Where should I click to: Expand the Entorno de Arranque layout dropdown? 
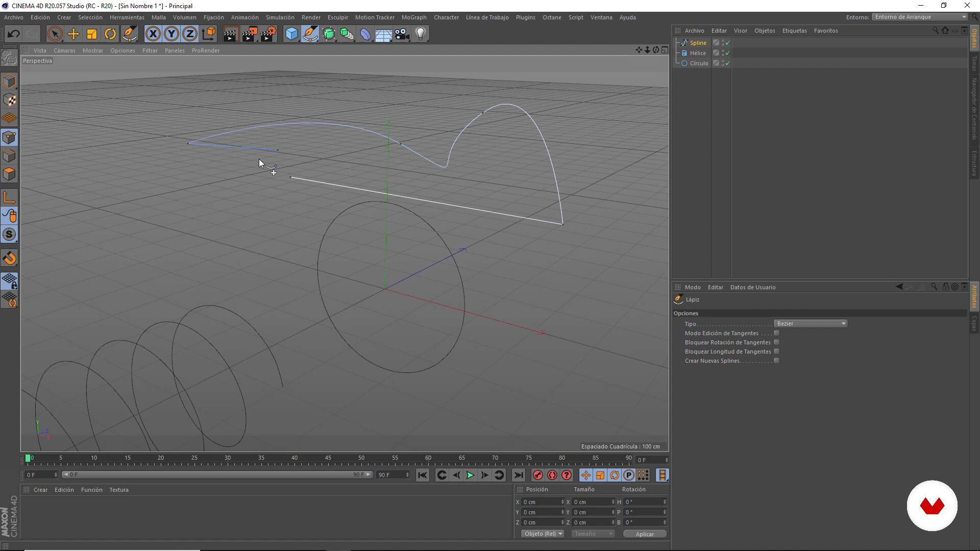[x=920, y=17]
